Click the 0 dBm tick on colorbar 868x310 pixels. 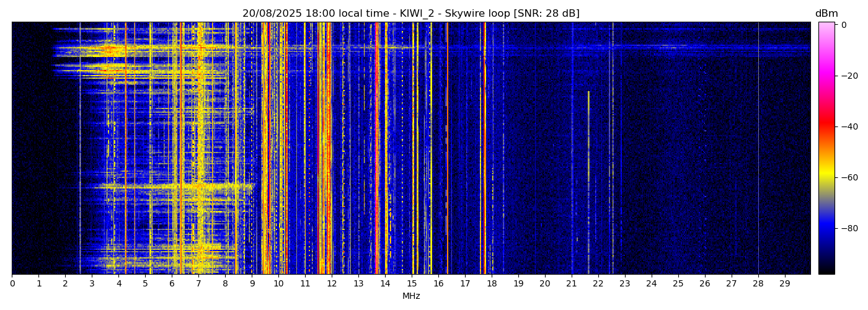(844, 25)
